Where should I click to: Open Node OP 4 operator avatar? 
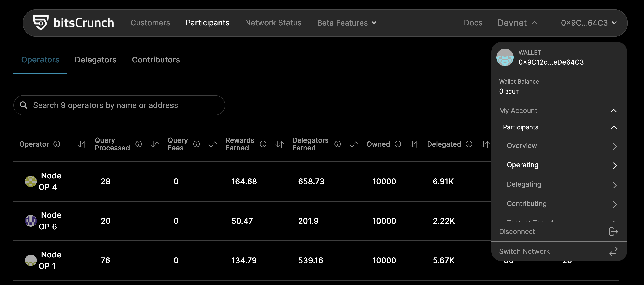(x=31, y=181)
